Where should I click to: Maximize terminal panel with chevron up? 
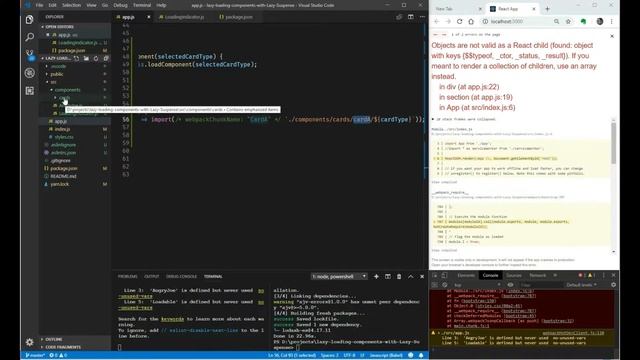click(411, 276)
